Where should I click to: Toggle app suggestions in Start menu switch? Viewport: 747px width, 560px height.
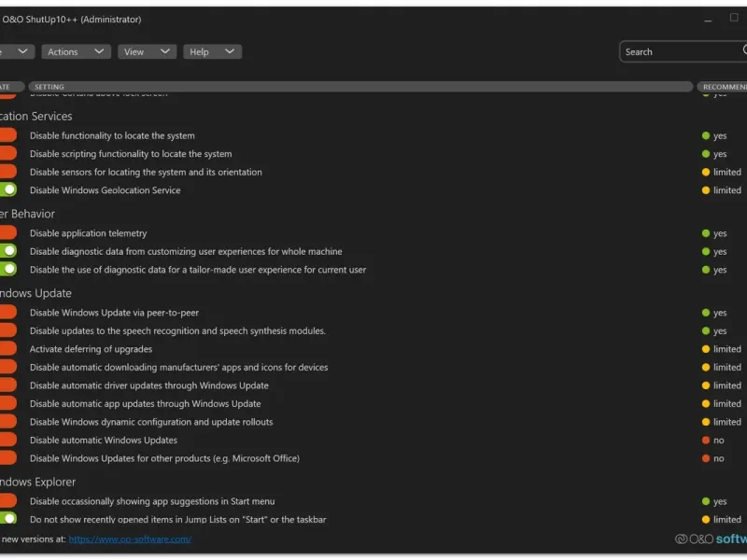(x=8, y=501)
